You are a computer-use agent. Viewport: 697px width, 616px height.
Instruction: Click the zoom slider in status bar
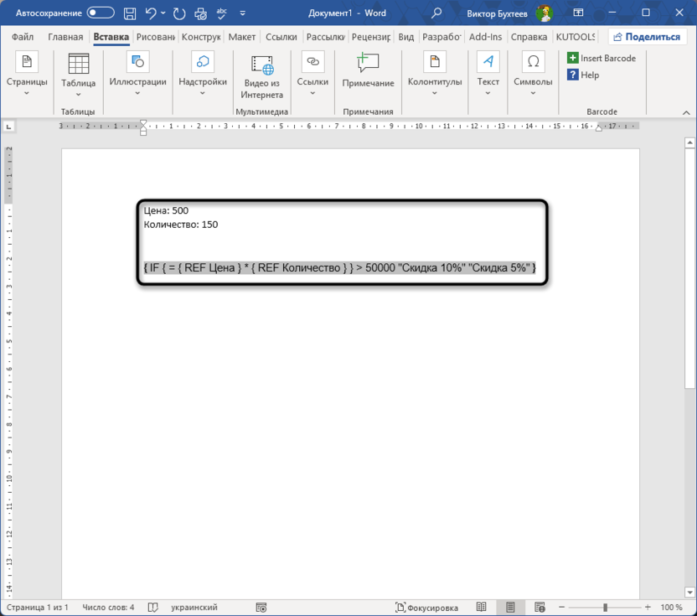coord(603,607)
